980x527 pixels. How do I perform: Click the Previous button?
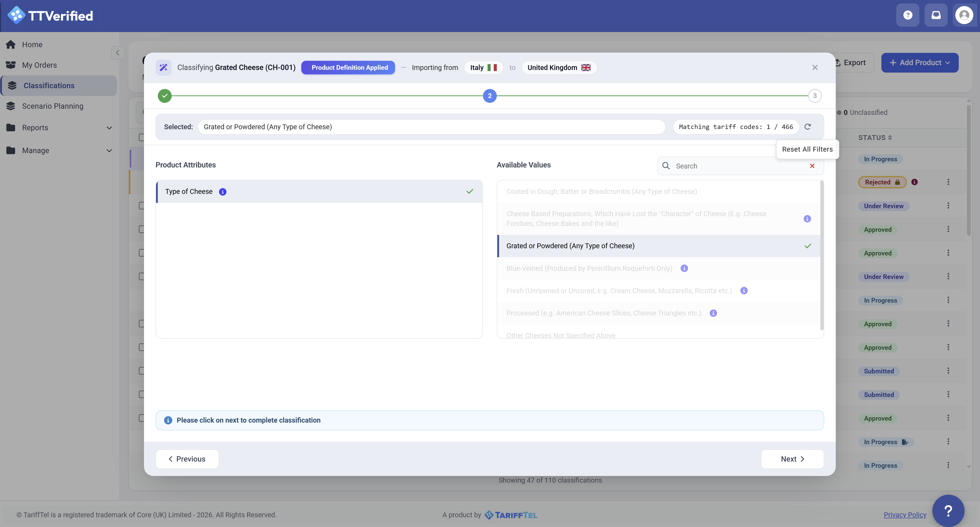[187, 459]
